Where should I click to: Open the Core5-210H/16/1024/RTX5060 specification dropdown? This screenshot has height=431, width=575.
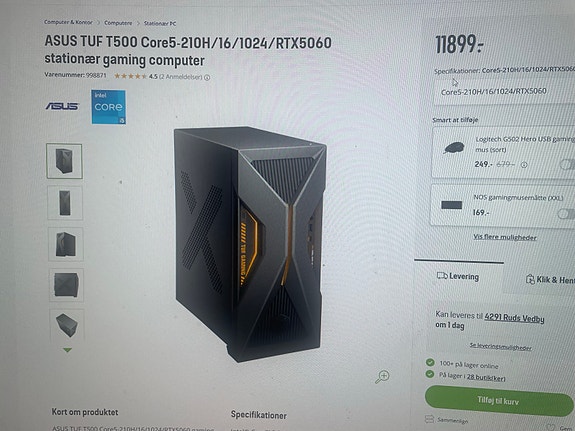pyautogui.click(x=504, y=92)
